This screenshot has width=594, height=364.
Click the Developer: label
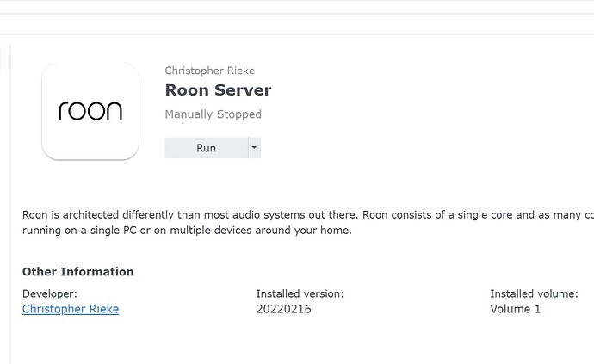[x=50, y=293]
